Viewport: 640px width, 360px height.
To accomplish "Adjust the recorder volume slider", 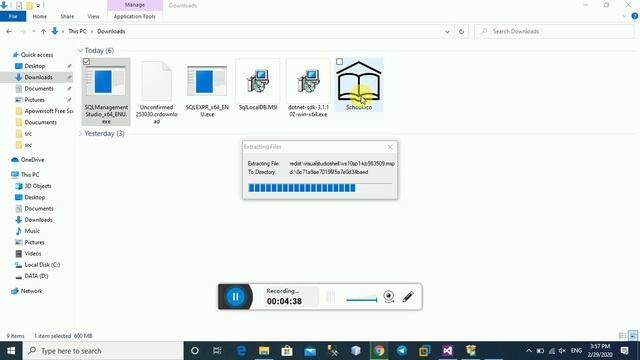I will click(362, 300).
